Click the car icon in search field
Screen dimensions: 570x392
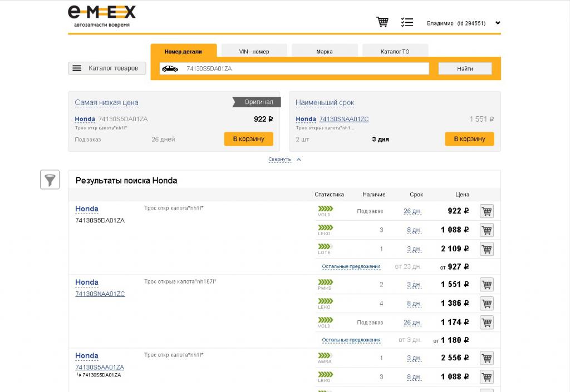[170, 68]
